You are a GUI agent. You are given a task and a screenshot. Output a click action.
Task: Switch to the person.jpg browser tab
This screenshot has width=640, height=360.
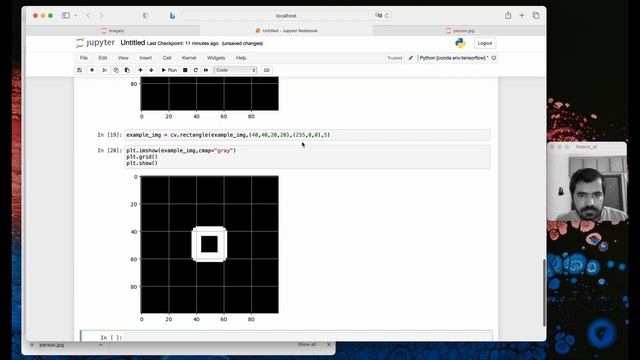pos(460,31)
